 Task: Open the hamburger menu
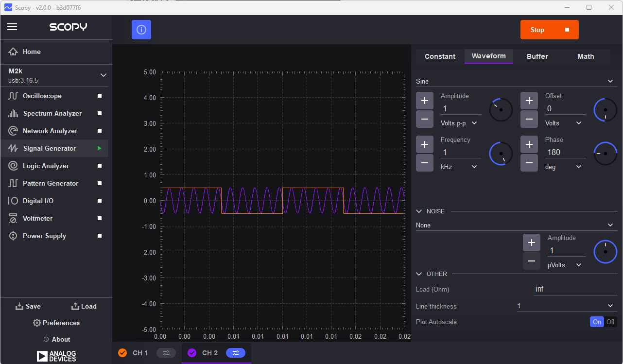12,27
